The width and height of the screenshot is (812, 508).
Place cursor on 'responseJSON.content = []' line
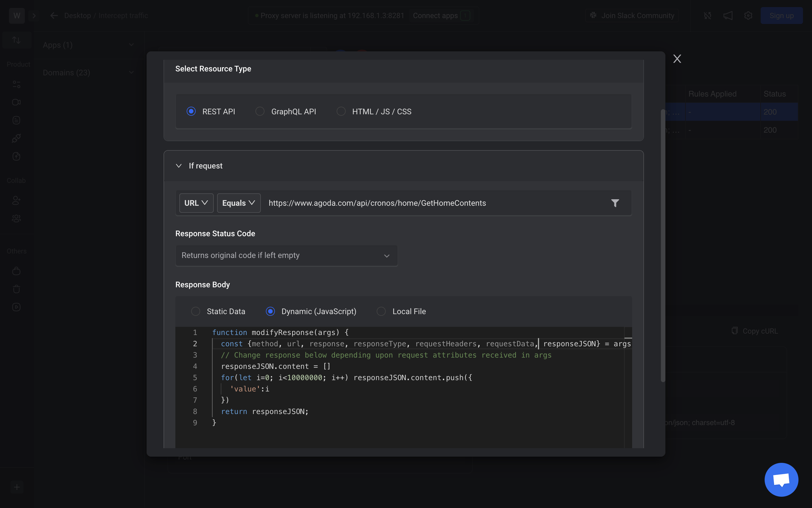point(275,366)
